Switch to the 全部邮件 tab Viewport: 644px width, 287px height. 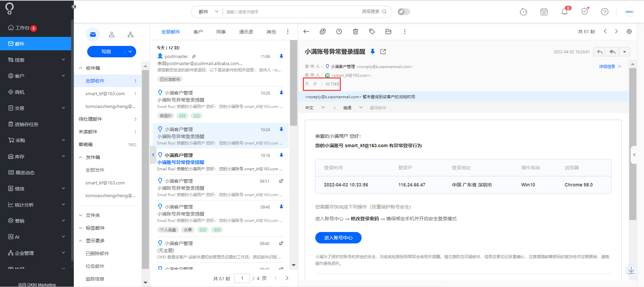tap(171, 32)
